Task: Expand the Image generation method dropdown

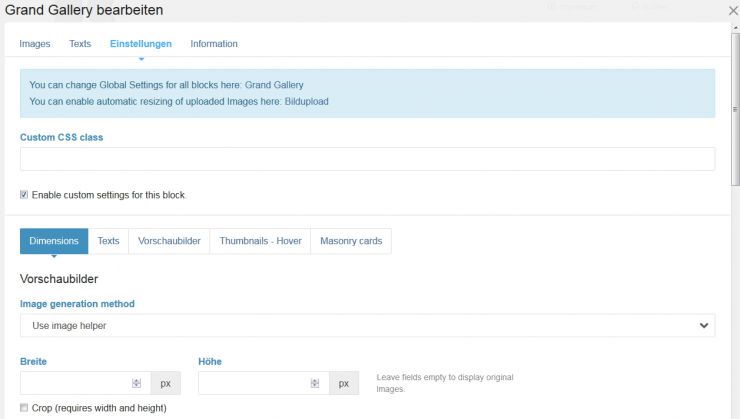Action: [x=367, y=326]
